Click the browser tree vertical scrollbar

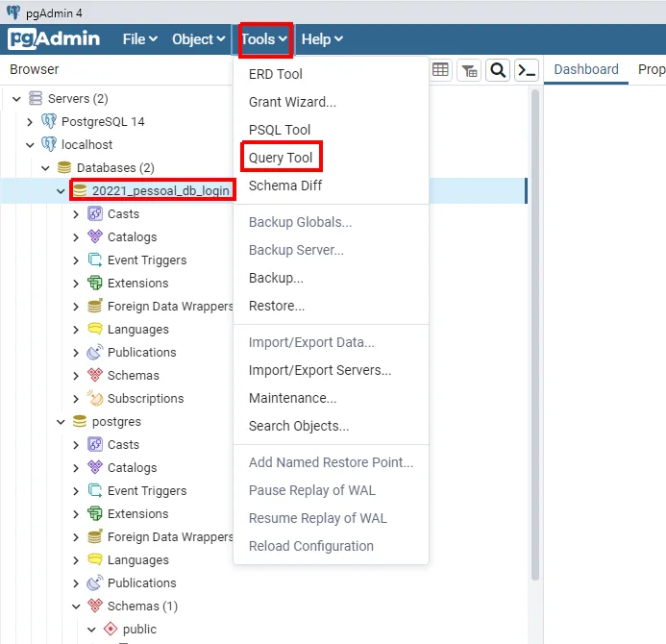tap(535, 334)
